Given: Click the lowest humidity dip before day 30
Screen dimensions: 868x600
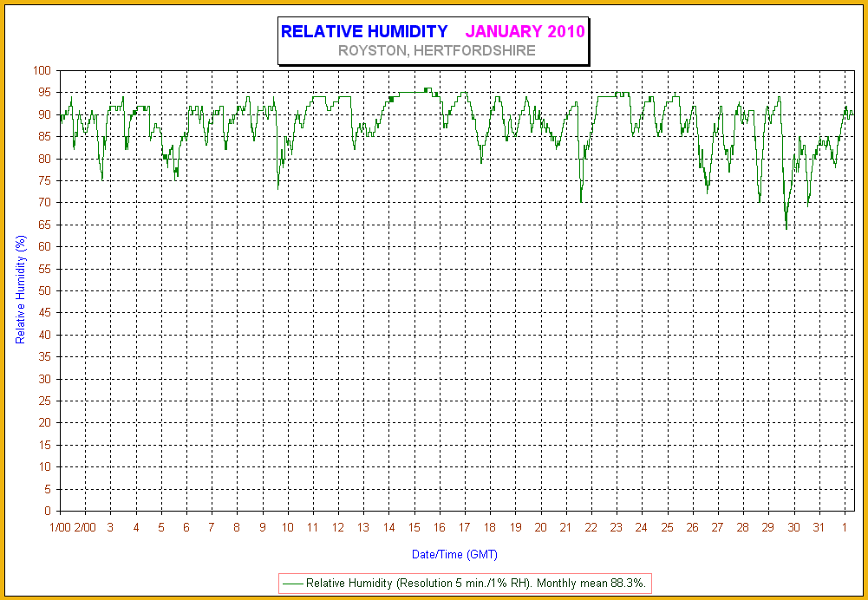Looking at the screenshot, I should click(786, 228).
